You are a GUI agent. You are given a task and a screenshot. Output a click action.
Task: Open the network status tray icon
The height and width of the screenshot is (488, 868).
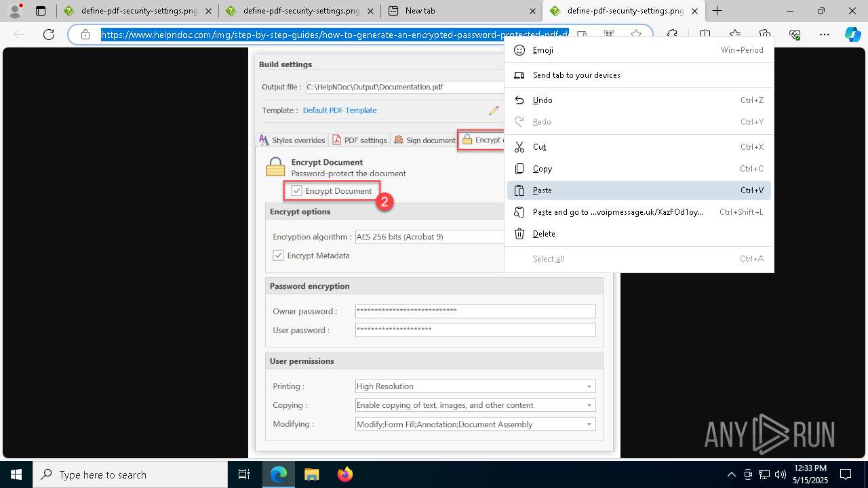[x=764, y=474]
